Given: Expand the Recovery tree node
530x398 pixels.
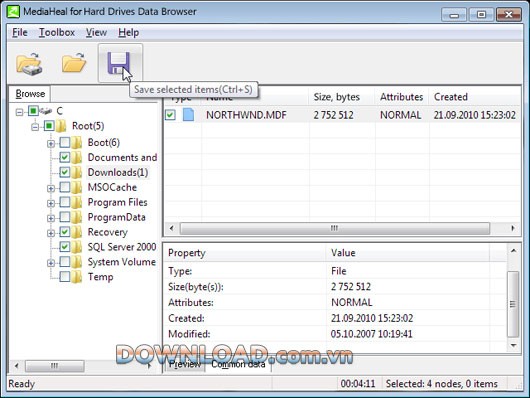Looking at the screenshot, I should click(x=51, y=233).
